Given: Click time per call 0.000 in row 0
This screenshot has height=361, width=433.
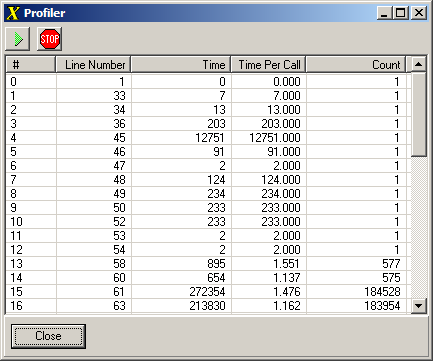Looking at the screenshot, I should 287,82.
